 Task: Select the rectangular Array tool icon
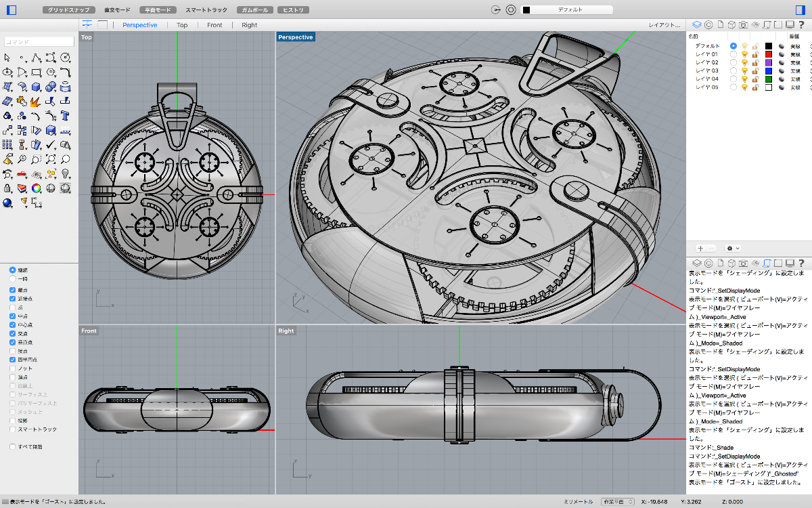7,145
